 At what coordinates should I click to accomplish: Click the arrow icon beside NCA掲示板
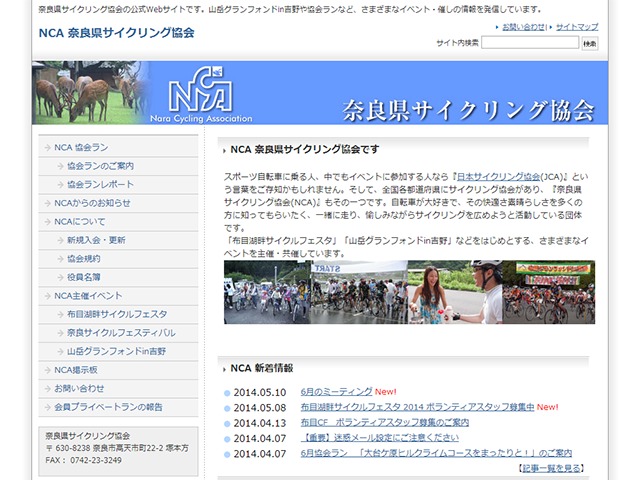click(x=48, y=371)
